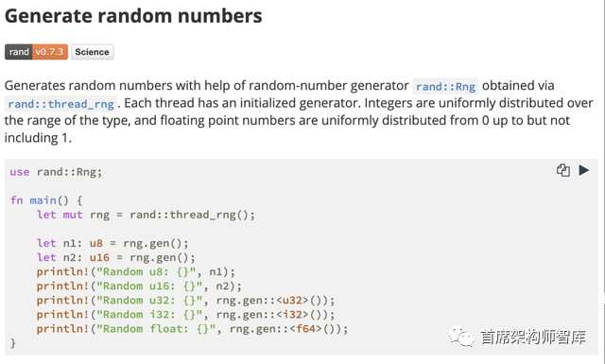The height and width of the screenshot is (364, 605).
Task: Click the use rand::Rng code line
Action: pos(57,172)
